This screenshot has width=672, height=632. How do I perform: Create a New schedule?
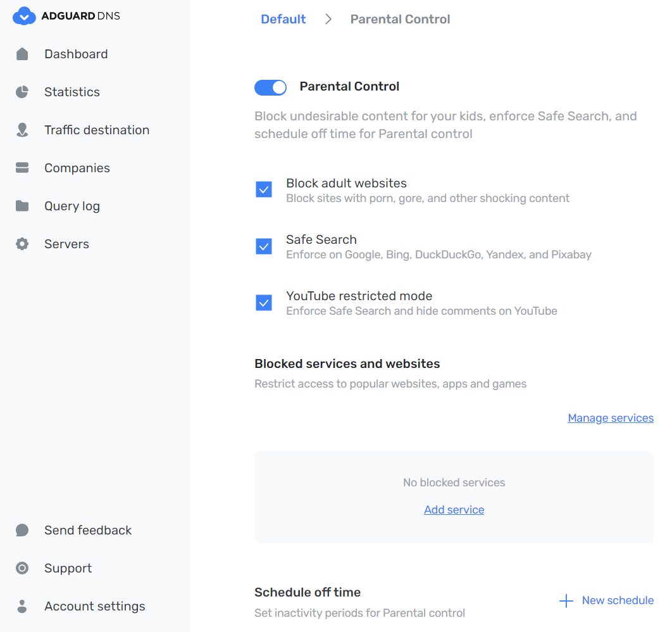(x=605, y=600)
